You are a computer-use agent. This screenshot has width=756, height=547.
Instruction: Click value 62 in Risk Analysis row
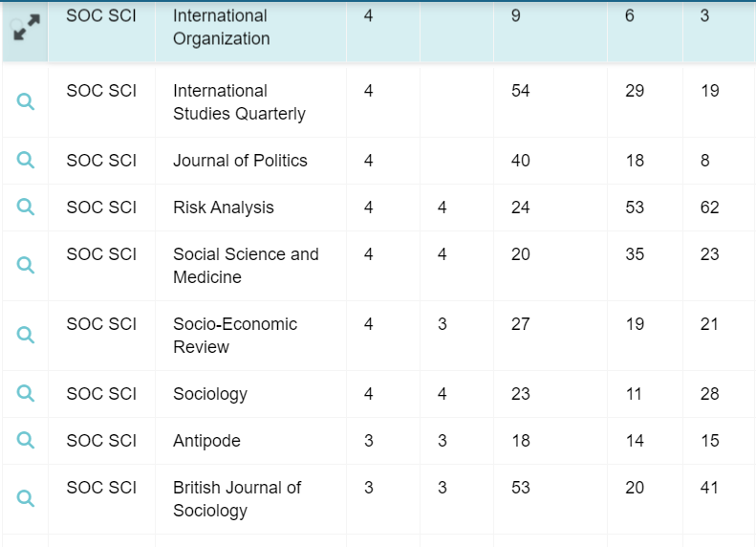tap(709, 208)
